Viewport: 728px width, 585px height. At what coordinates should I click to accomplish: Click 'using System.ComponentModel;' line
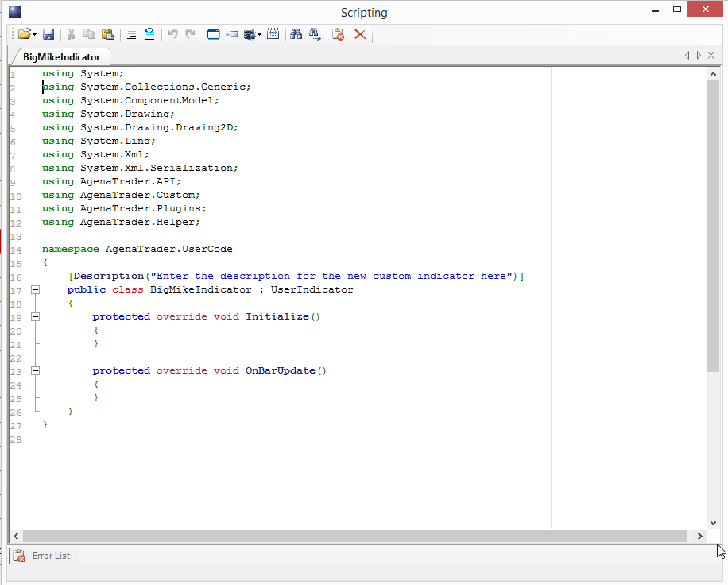point(130,101)
